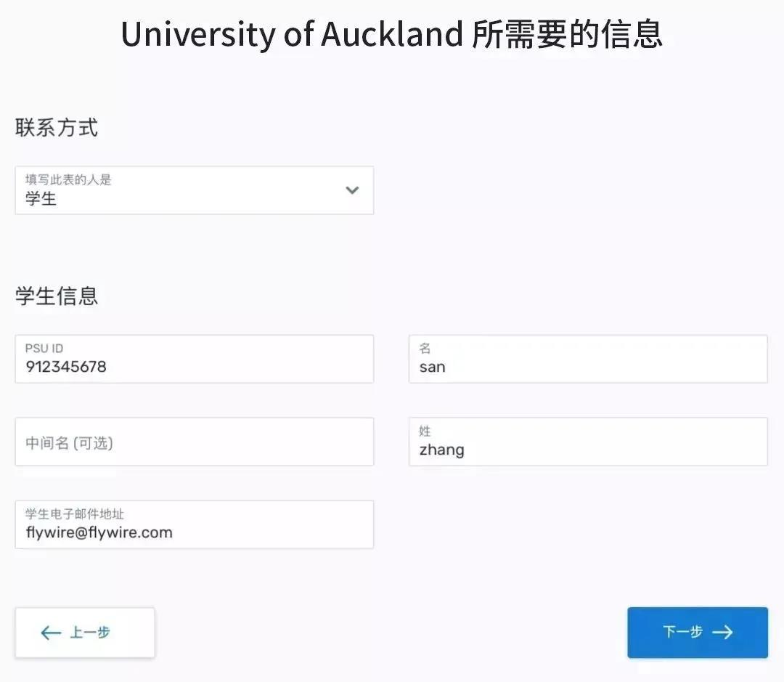Go back with the 上一步 button
Image resolution: width=784 pixels, height=682 pixels.
point(85,633)
